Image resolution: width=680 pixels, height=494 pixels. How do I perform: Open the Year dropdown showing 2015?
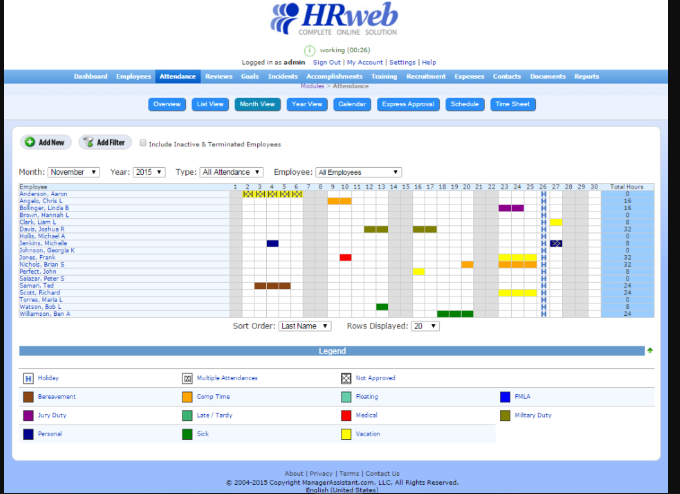[149, 172]
